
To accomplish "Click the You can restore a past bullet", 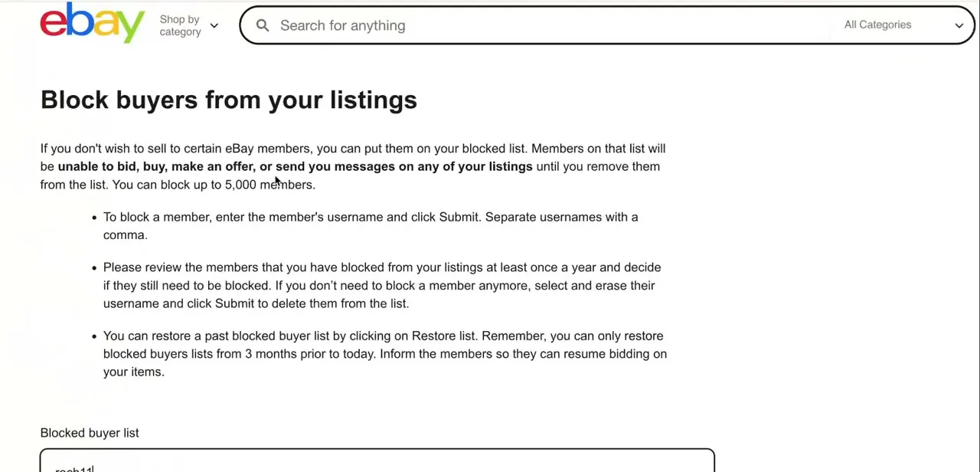I will [385, 353].
